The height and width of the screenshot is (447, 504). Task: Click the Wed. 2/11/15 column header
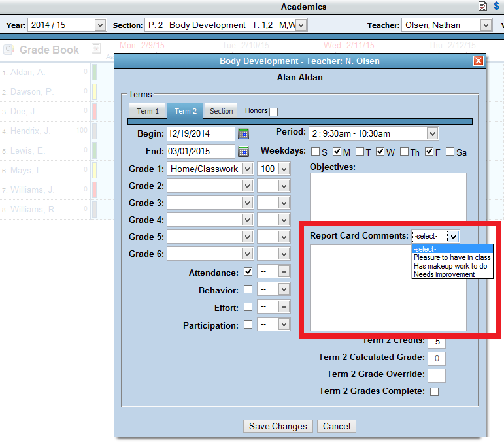349,46
